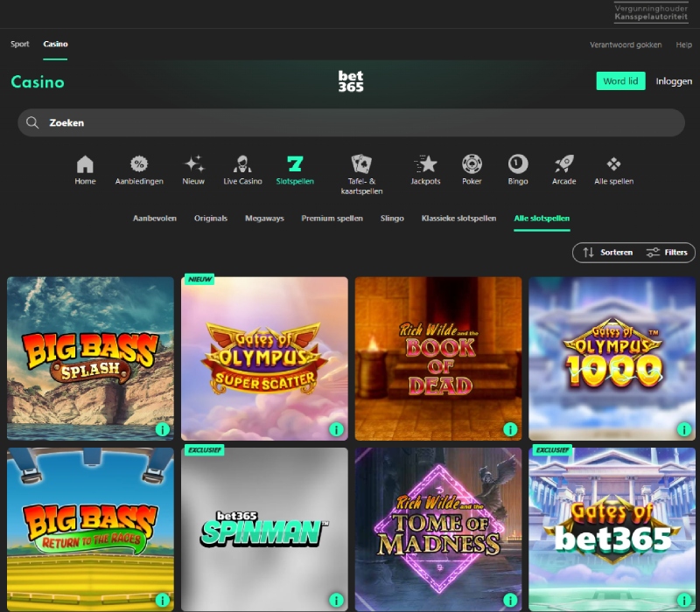The height and width of the screenshot is (612, 700).
Task: Open Jackpots star icon
Action: coord(425,164)
